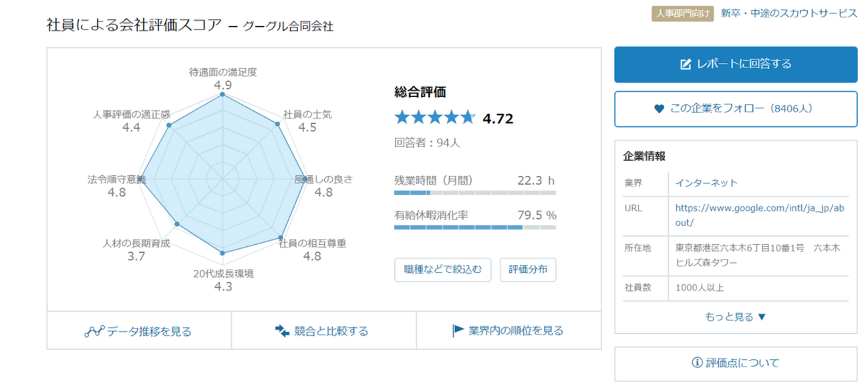Click the pencil icon on レポートに回答する

[685, 64]
